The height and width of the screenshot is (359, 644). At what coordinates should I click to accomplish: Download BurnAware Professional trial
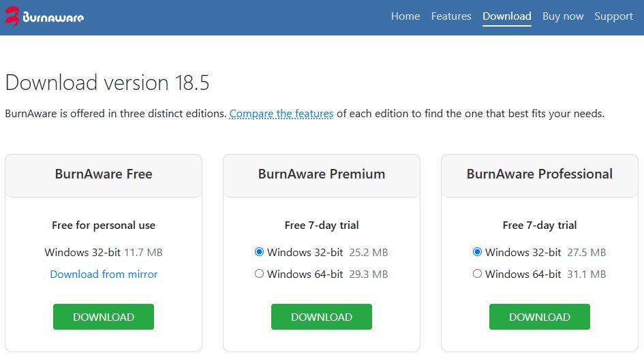tap(540, 317)
